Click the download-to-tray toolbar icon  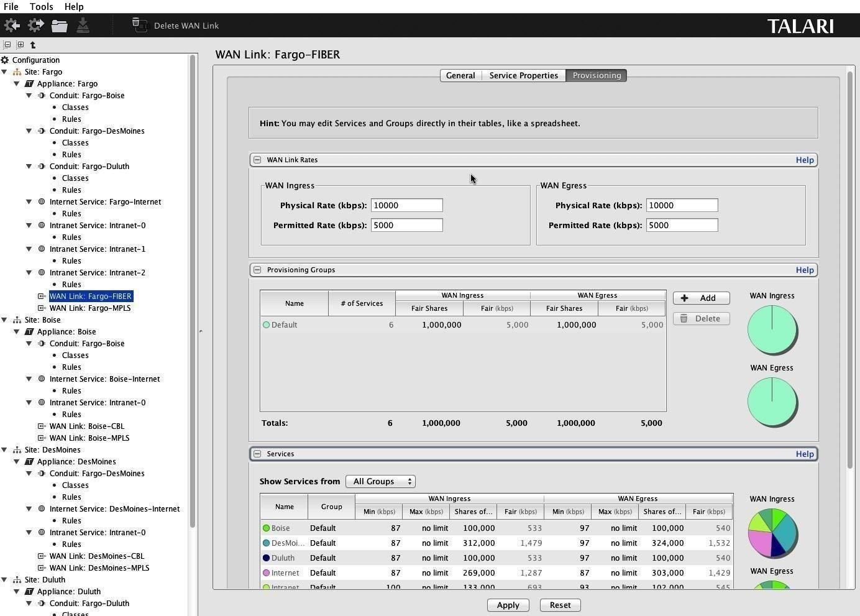[x=83, y=25]
